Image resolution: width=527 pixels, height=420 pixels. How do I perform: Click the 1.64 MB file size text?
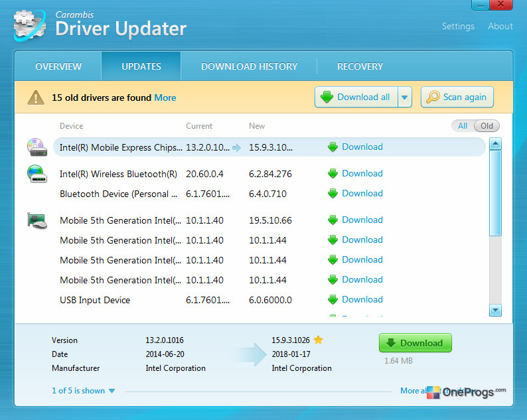(398, 360)
